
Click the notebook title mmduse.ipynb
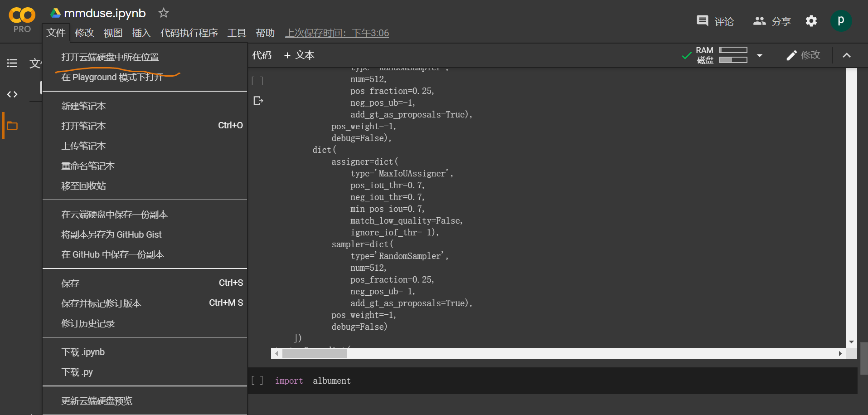click(105, 13)
